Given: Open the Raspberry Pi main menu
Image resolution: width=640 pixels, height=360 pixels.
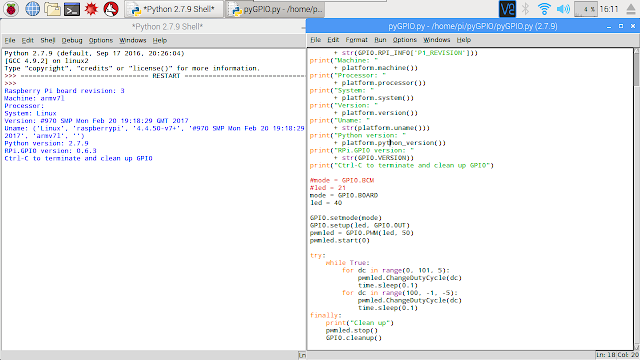Looking at the screenshot, I should tap(11, 9).
